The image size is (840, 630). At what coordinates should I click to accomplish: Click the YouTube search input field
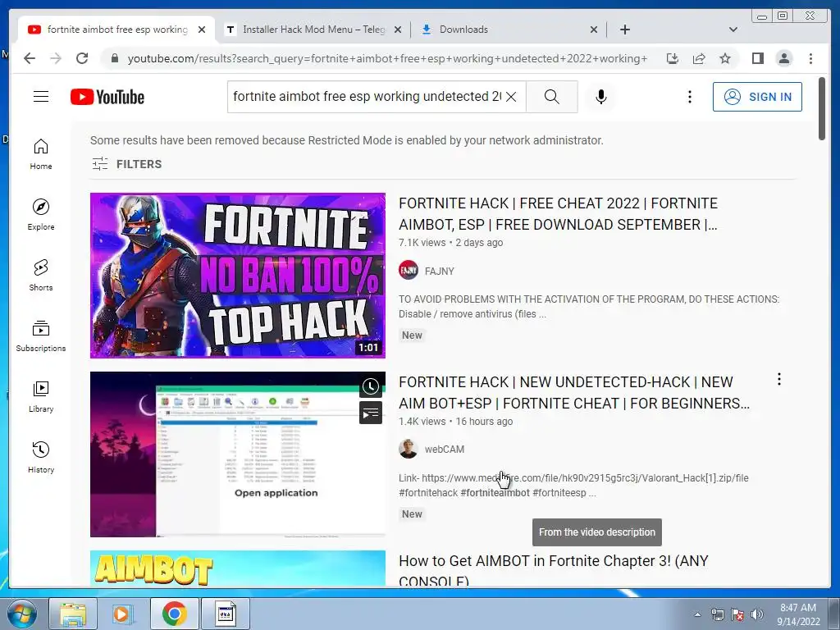(367, 97)
